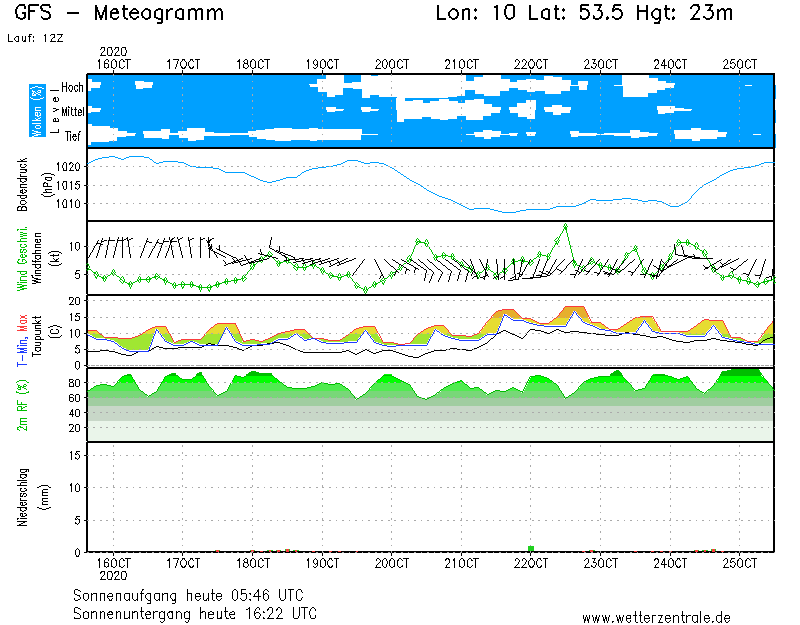Click 19OCT on the bottom date axis
This screenshot has width=800, height=625.
322,563
